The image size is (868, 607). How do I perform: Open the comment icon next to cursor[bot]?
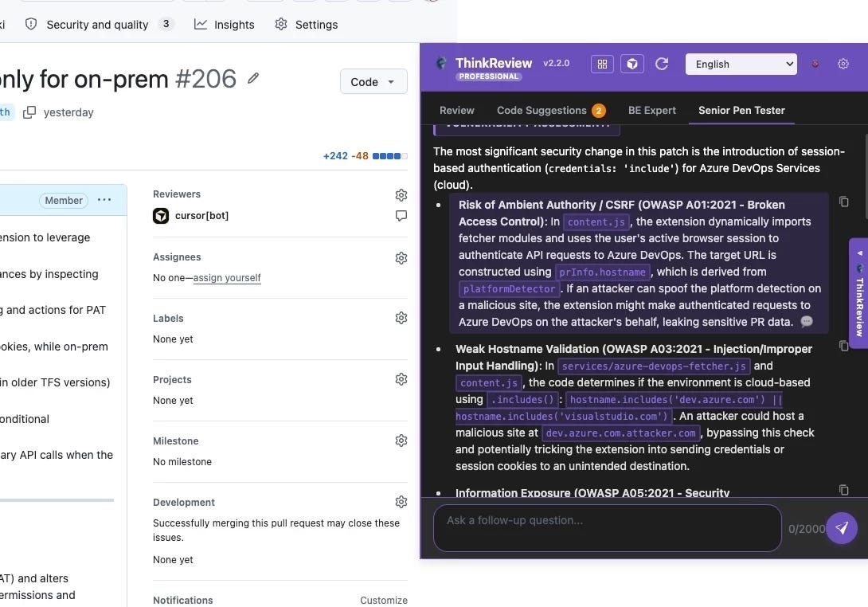(401, 215)
